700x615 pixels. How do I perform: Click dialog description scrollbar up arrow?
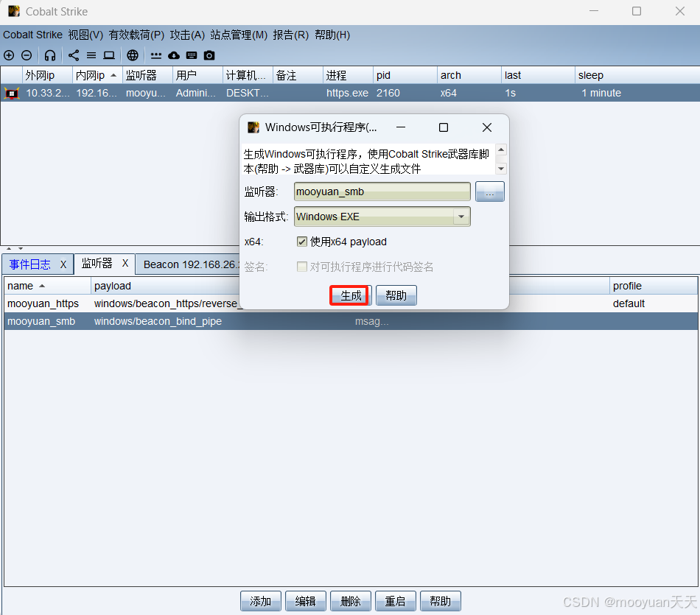pyautogui.click(x=501, y=150)
